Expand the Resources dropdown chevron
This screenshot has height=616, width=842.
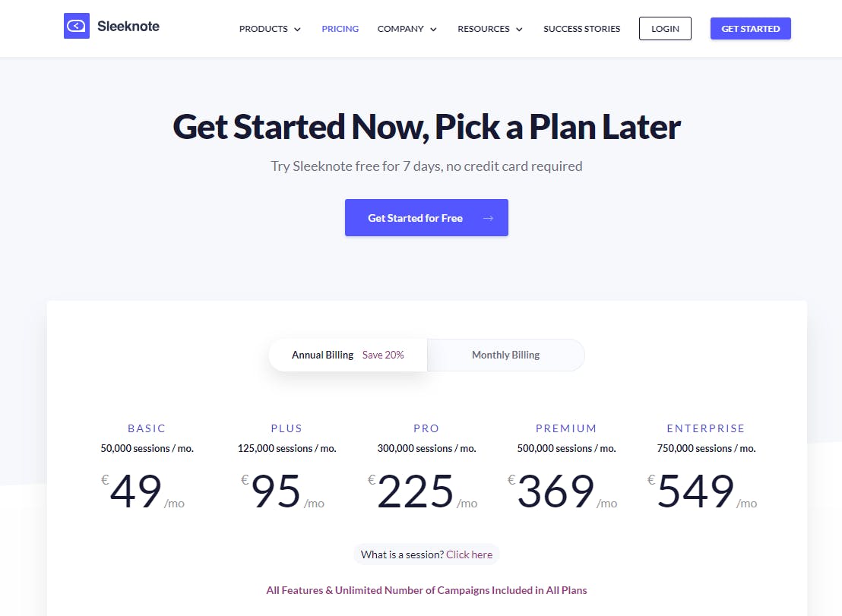pyautogui.click(x=519, y=29)
